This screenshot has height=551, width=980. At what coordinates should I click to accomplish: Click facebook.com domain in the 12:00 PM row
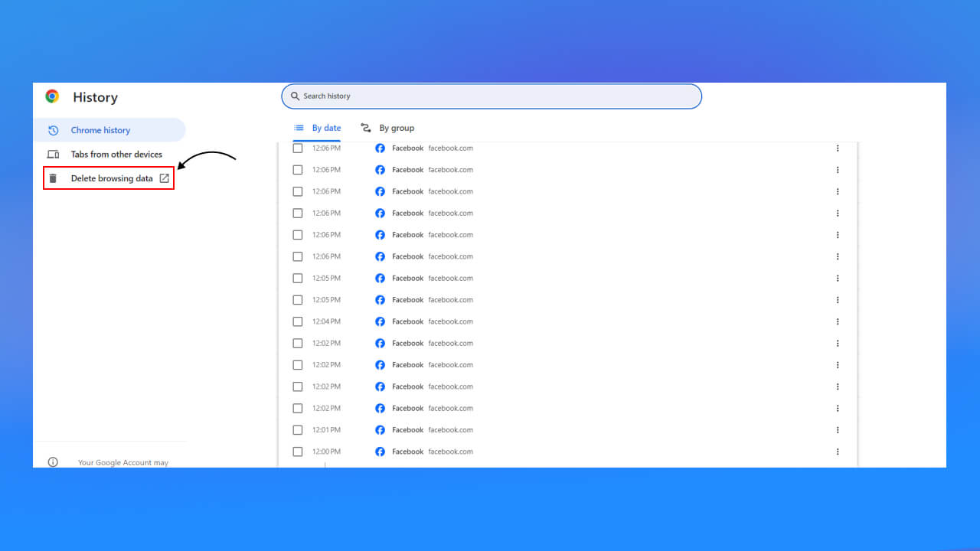[x=450, y=452]
